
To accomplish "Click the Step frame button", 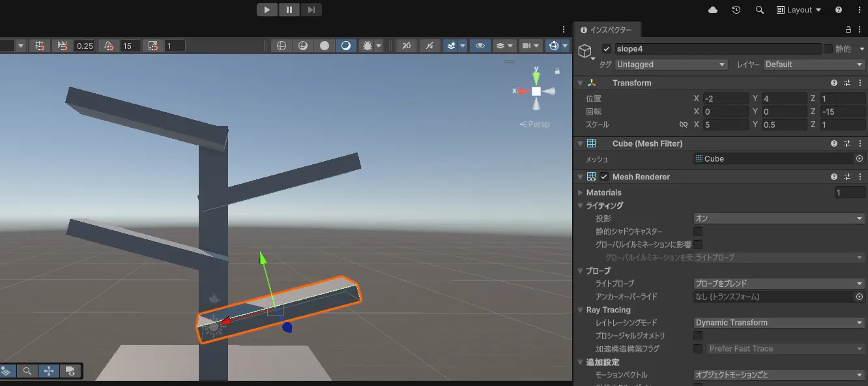I will (x=311, y=10).
